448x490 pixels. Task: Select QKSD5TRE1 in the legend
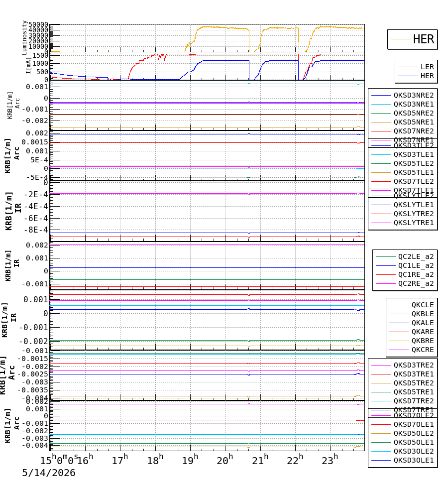[x=414, y=392]
